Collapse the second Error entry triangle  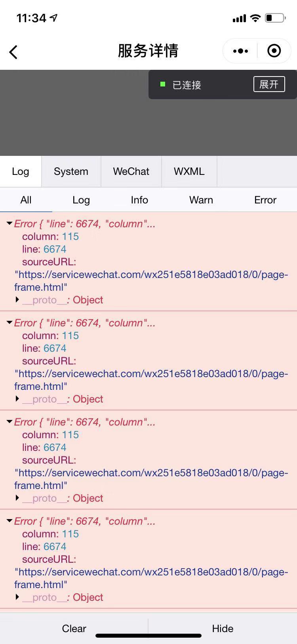[x=9, y=323]
